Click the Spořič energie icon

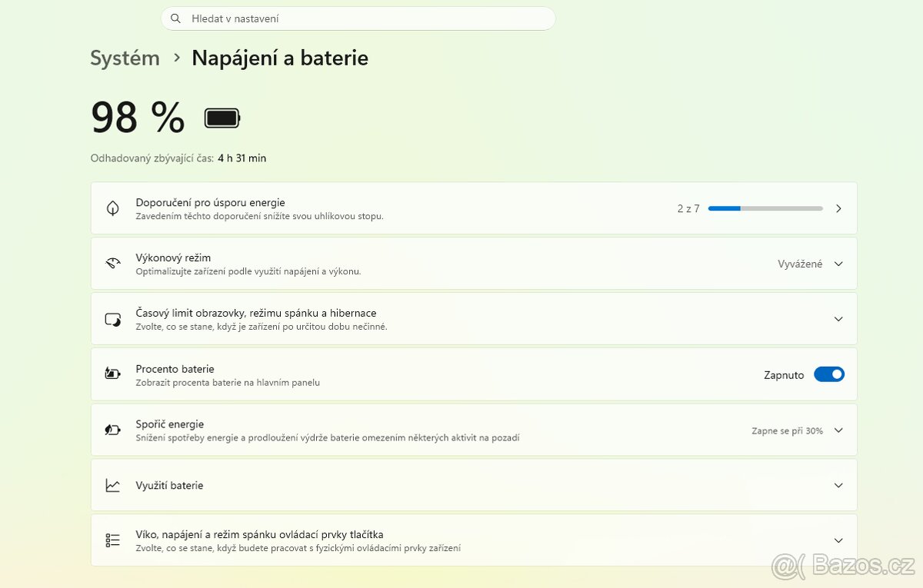click(113, 430)
